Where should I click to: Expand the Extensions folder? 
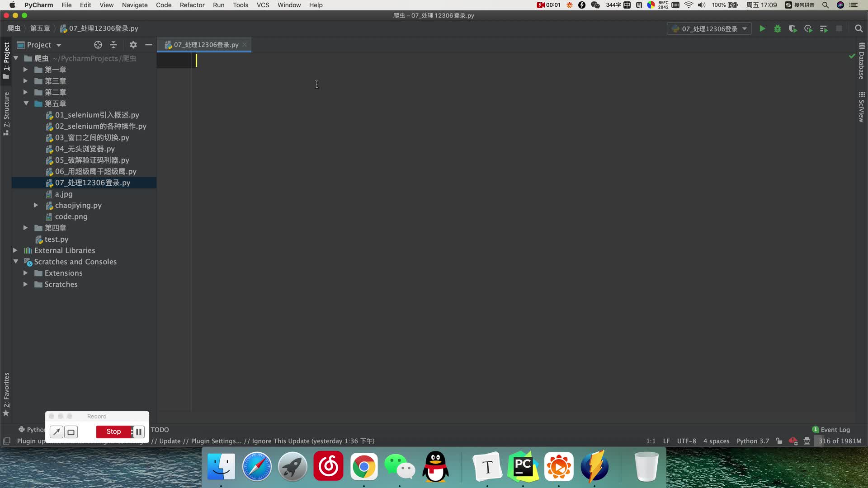(26, 273)
